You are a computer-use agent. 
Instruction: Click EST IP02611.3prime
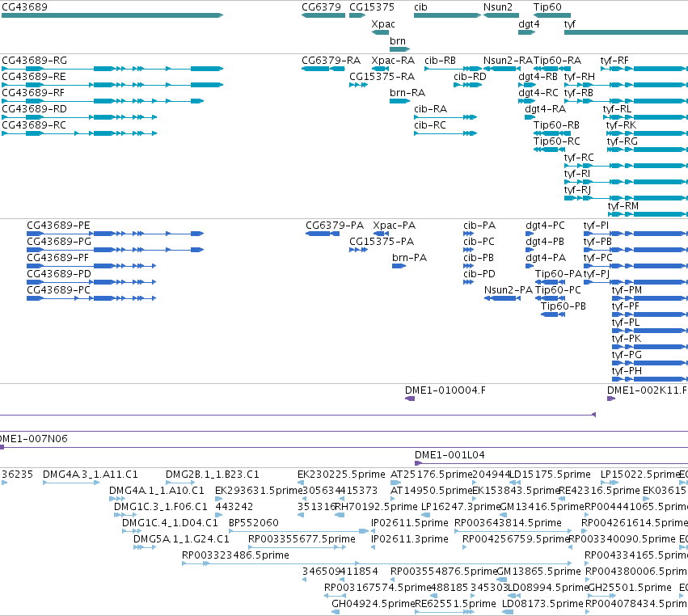tap(373, 547)
